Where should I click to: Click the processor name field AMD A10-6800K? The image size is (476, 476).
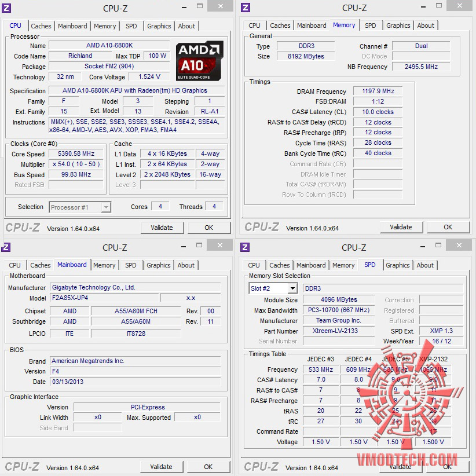tap(109, 45)
